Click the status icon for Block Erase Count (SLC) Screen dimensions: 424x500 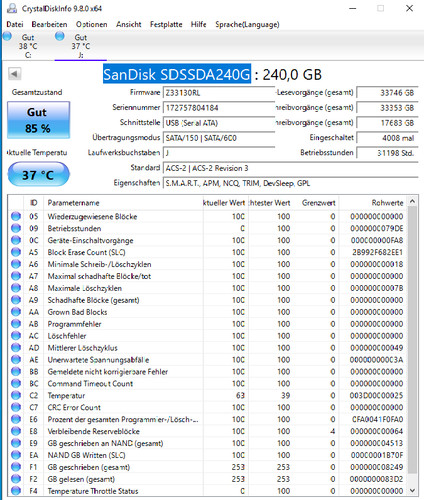16,252
